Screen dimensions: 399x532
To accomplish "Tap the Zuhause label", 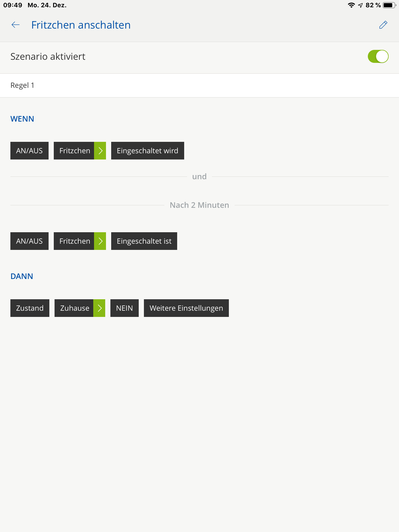I will [x=74, y=308].
